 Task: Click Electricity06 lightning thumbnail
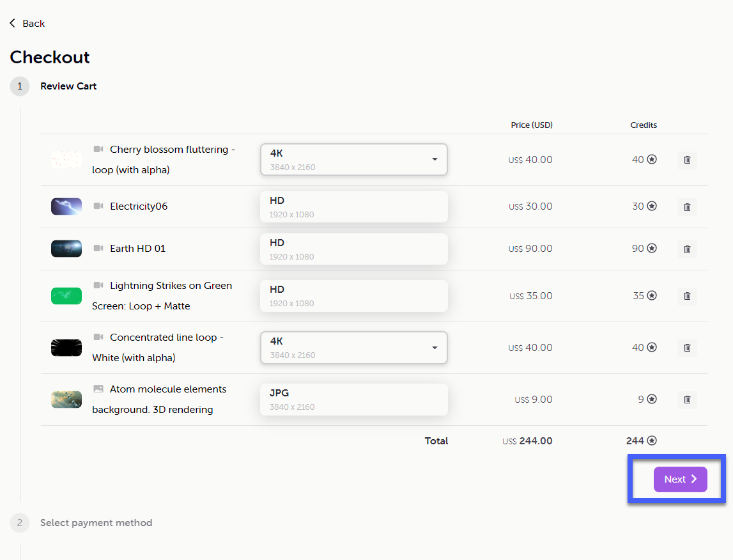pos(66,206)
